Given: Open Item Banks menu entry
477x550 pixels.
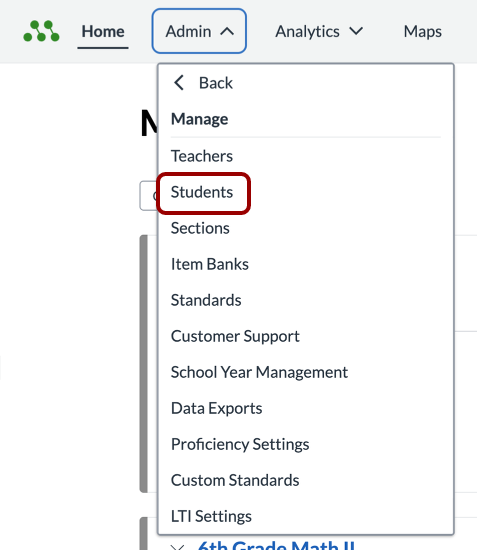Looking at the screenshot, I should [209, 264].
